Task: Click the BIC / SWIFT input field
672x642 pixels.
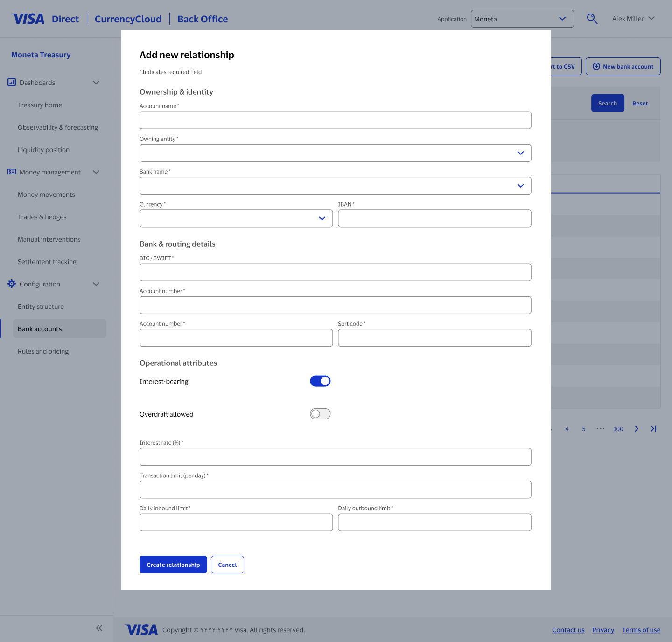Action: [335, 272]
